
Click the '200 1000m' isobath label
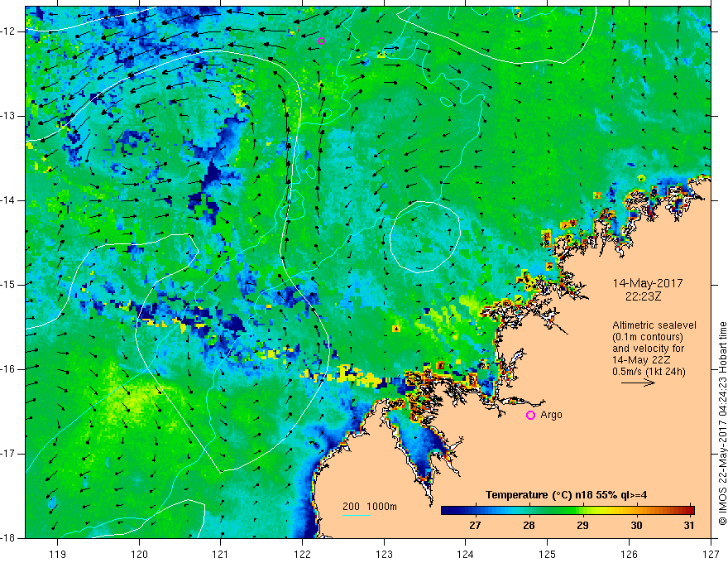[370, 507]
